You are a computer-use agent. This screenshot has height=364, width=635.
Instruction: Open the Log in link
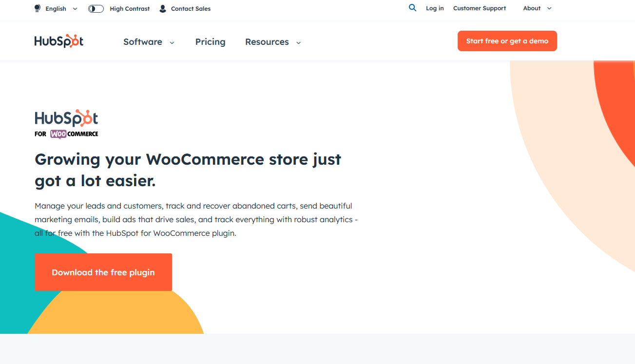[435, 8]
